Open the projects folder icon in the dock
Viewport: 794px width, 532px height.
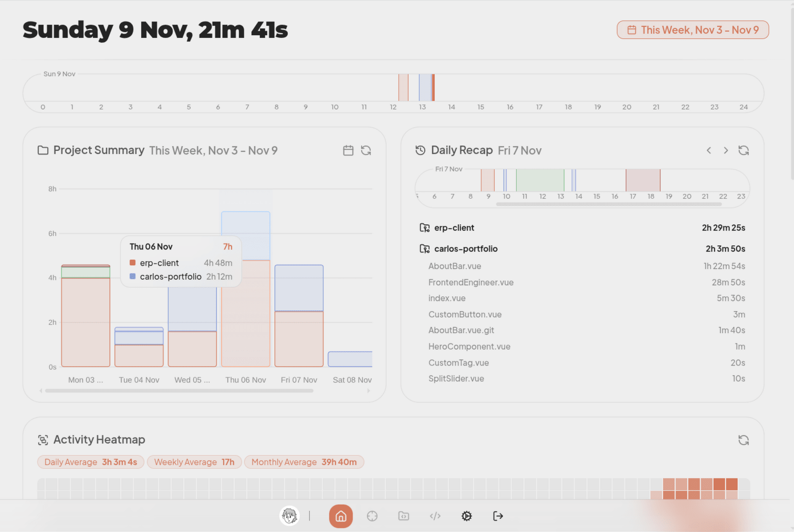pyautogui.click(x=403, y=516)
